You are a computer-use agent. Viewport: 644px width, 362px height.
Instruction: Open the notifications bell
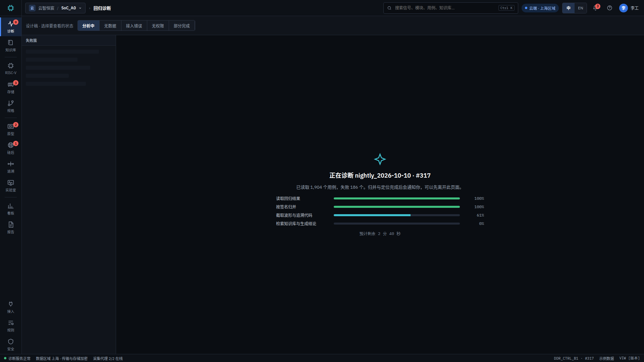coord(595,8)
